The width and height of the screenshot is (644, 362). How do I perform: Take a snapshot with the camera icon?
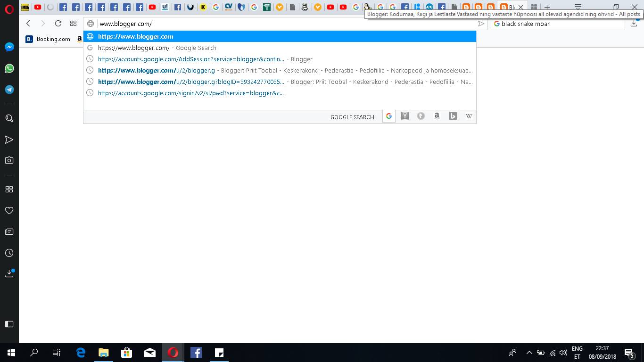[x=9, y=160]
